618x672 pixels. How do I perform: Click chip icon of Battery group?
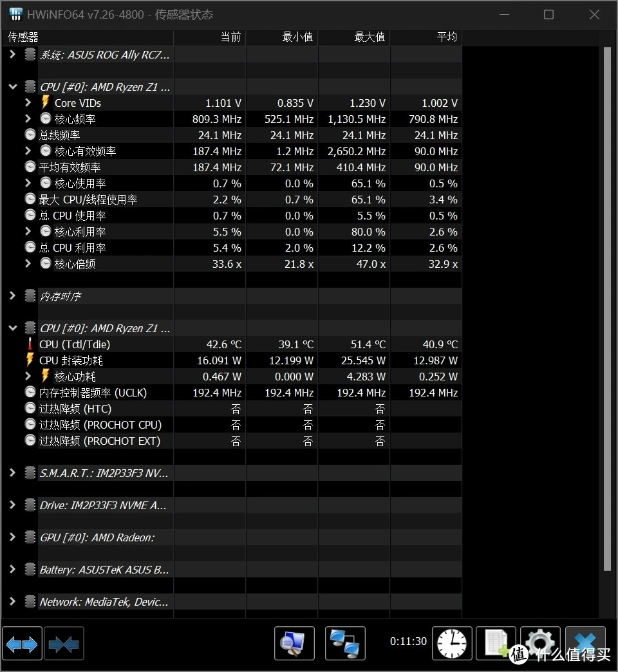tap(30, 569)
